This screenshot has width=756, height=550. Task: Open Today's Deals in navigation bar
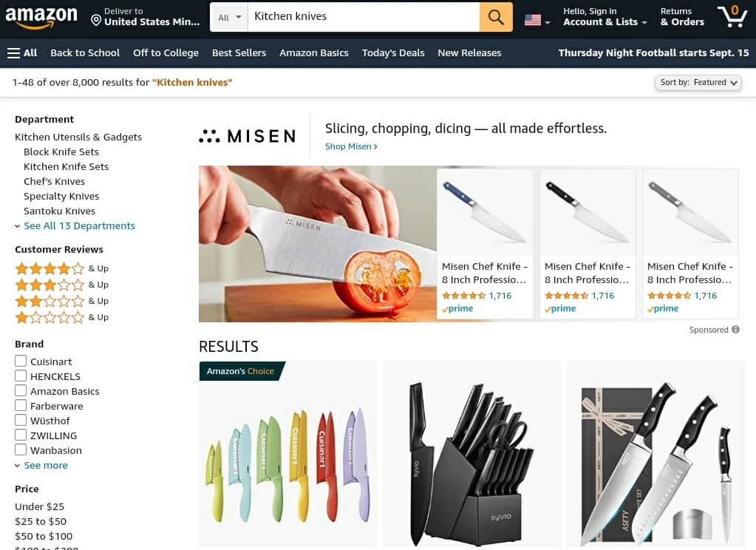(x=393, y=53)
